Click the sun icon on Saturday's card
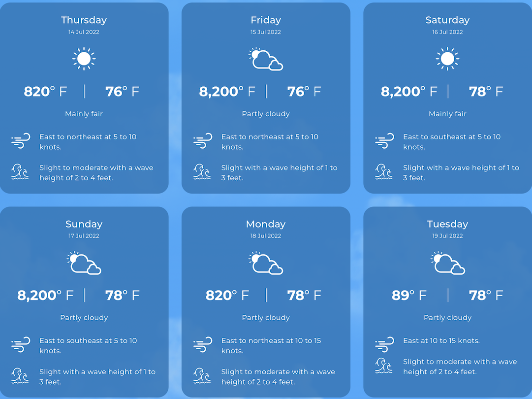The width and height of the screenshot is (532, 399). pyautogui.click(x=447, y=59)
